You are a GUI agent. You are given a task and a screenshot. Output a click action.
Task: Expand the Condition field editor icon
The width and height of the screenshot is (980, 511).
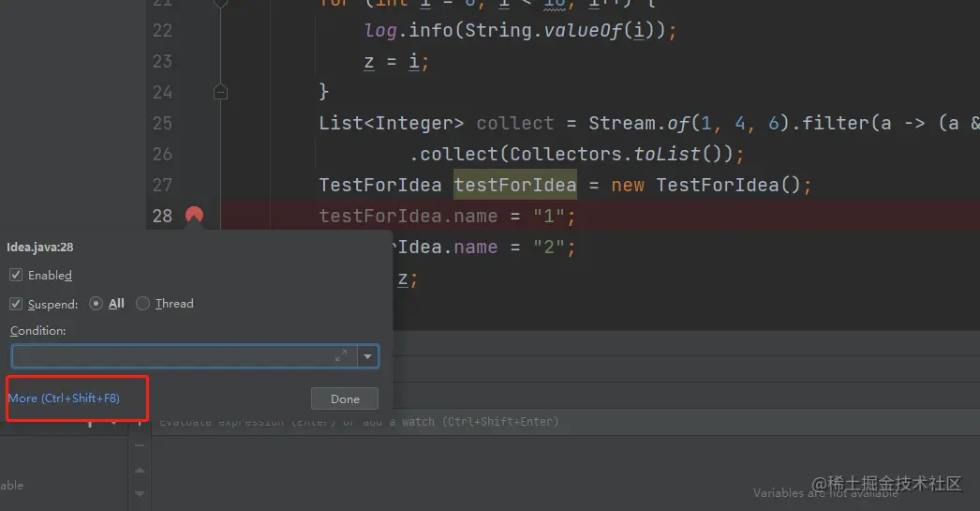click(x=341, y=356)
